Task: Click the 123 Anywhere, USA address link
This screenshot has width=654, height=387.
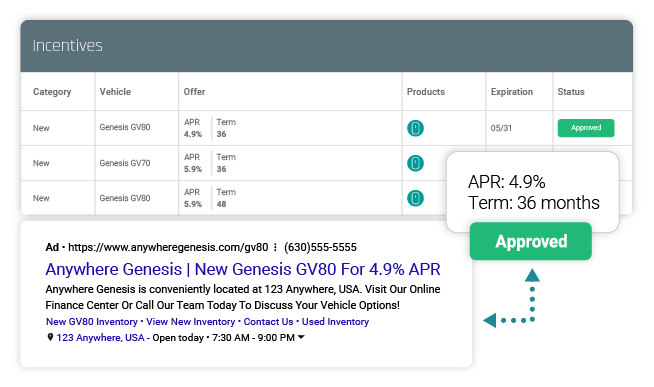Action: coord(101,337)
